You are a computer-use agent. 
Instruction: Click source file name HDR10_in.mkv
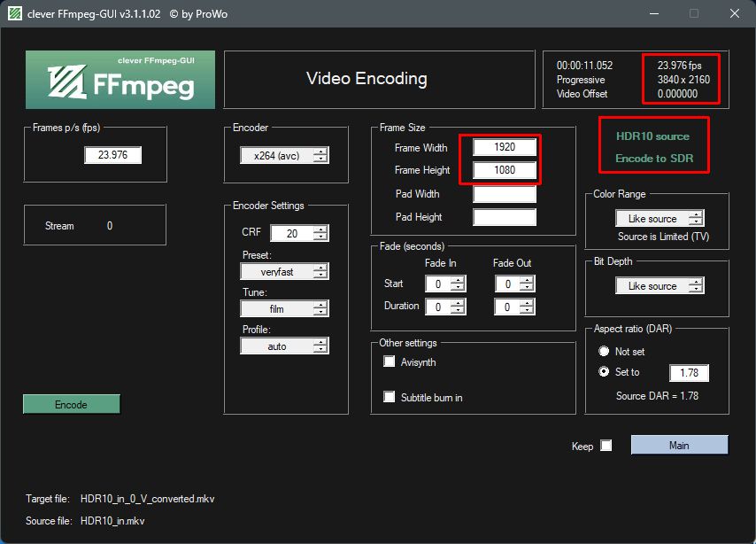pyautogui.click(x=112, y=521)
